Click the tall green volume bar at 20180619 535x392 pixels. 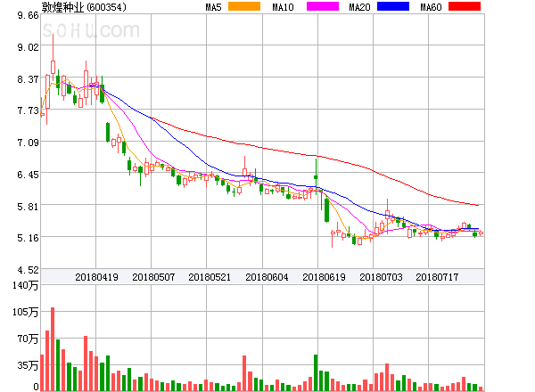[x=316, y=372]
